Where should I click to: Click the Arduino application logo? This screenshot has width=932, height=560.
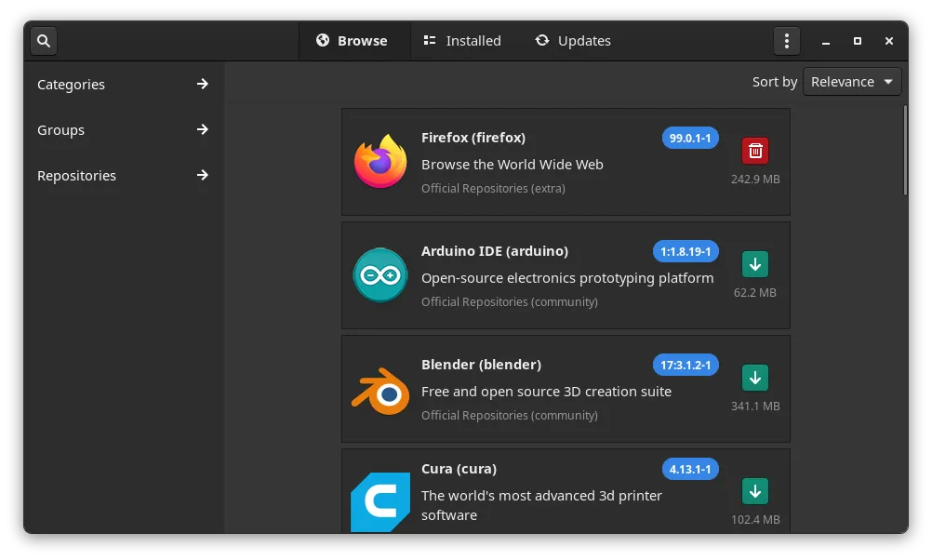[380, 275]
